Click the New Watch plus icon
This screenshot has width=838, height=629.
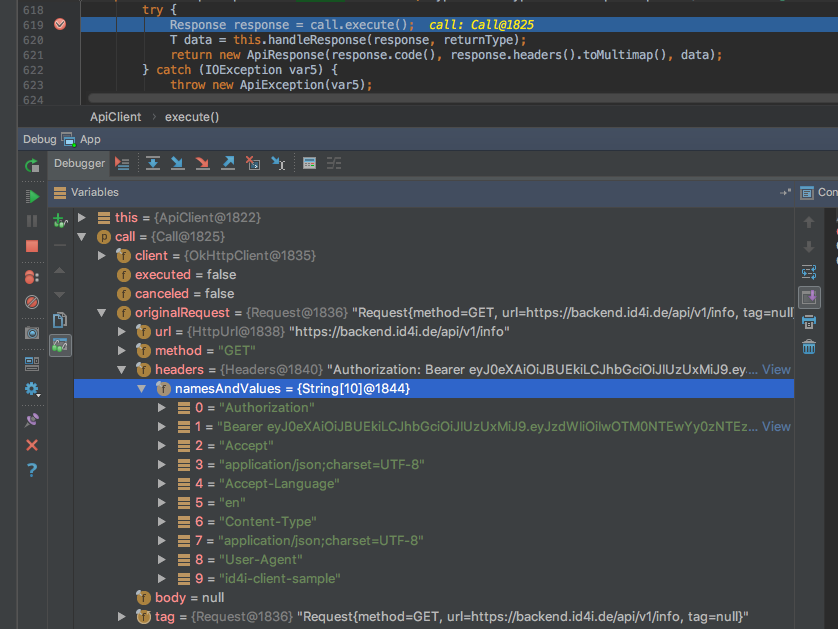pos(60,221)
